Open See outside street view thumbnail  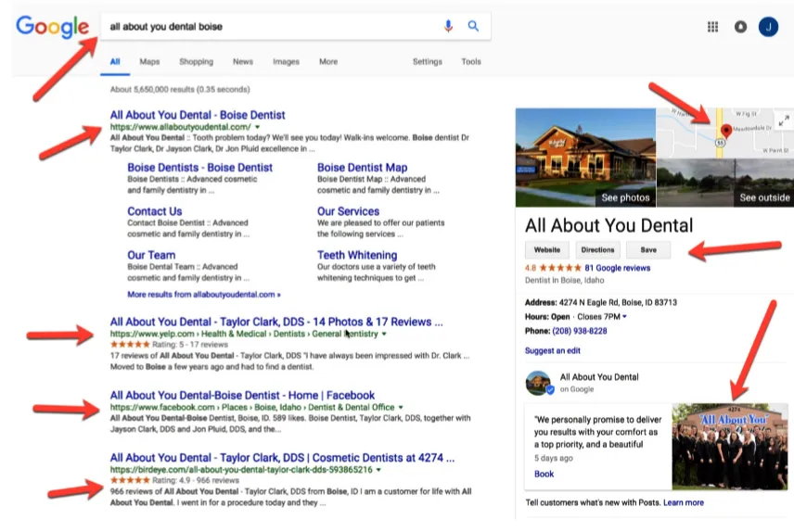coord(725,183)
